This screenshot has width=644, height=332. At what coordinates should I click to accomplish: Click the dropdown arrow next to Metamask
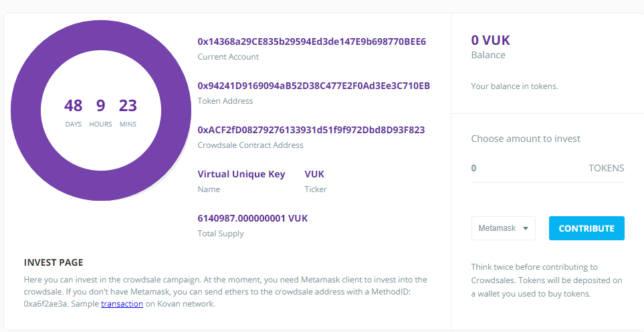click(x=526, y=229)
